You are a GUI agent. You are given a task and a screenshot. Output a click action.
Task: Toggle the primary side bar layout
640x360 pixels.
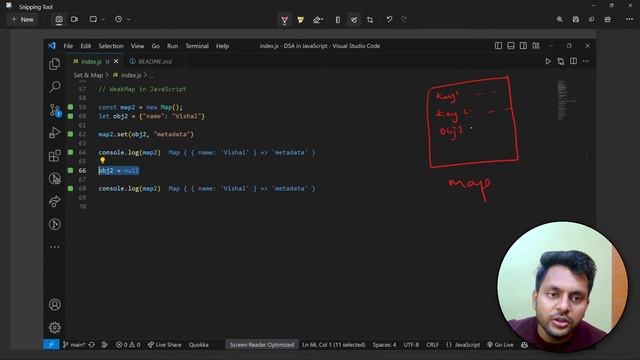point(498,46)
